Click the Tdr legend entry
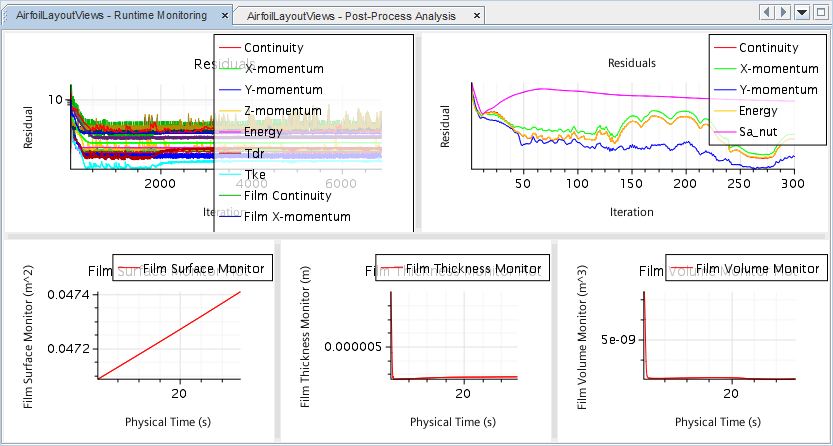The height and width of the screenshot is (446, 833). [254, 153]
